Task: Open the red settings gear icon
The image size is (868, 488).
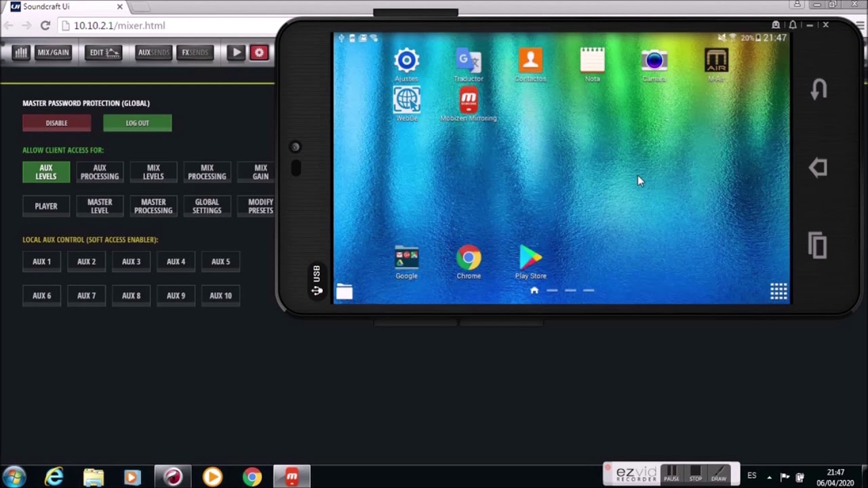Action: coord(259,52)
